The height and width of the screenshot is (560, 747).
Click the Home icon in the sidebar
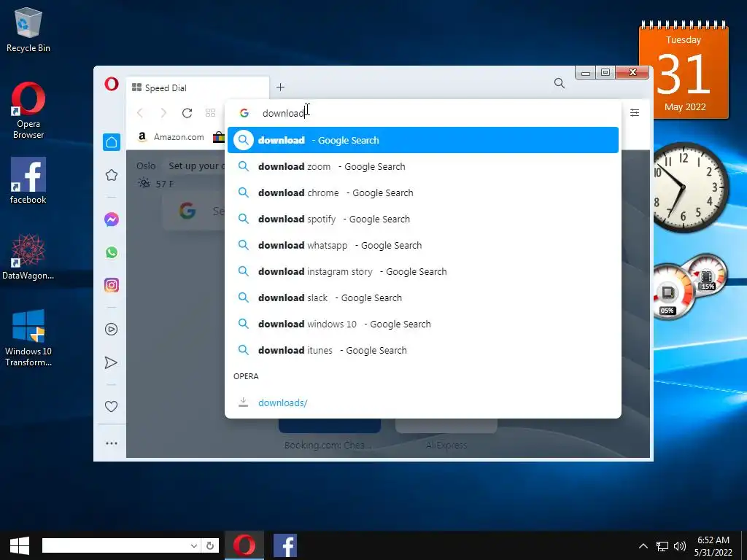click(112, 142)
